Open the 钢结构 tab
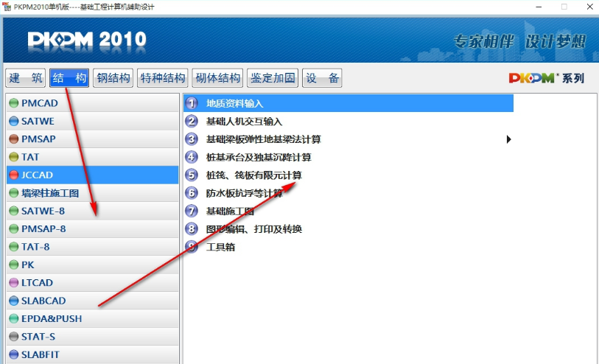Screen dimensions: 599x364 click(x=113, y=78)
